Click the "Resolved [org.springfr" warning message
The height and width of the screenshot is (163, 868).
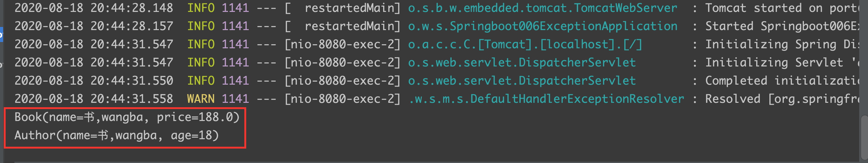point(782,98)
